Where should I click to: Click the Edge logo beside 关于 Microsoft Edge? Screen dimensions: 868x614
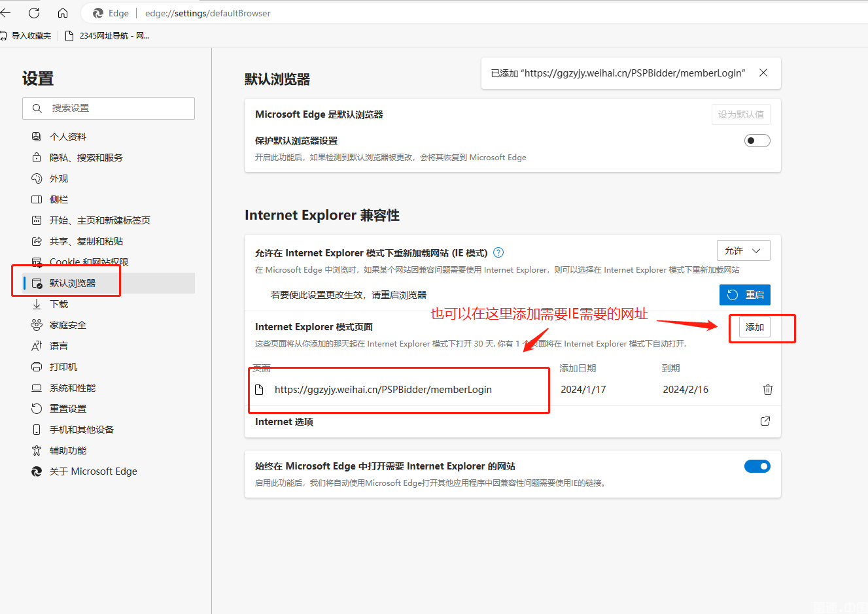[x=37, y=471]
